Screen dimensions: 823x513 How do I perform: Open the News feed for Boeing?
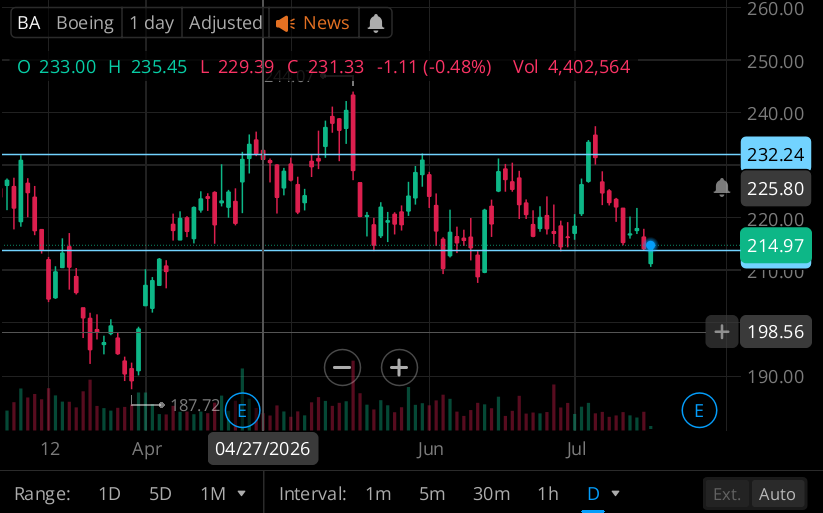coord(326,23)
